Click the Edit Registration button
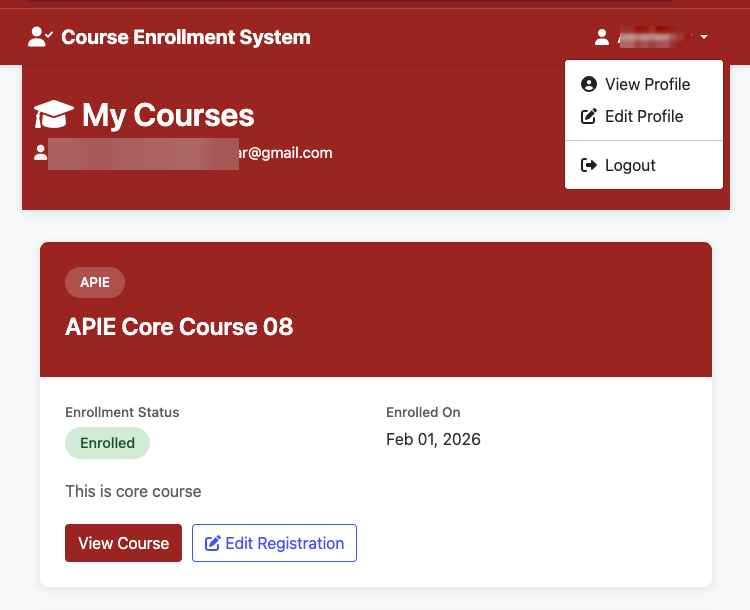Viewport: 750px width, 610px height. pyautogui.click(x=275, y=543)
